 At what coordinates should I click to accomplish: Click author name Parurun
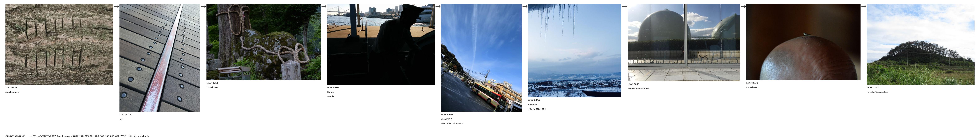(532, 105)
